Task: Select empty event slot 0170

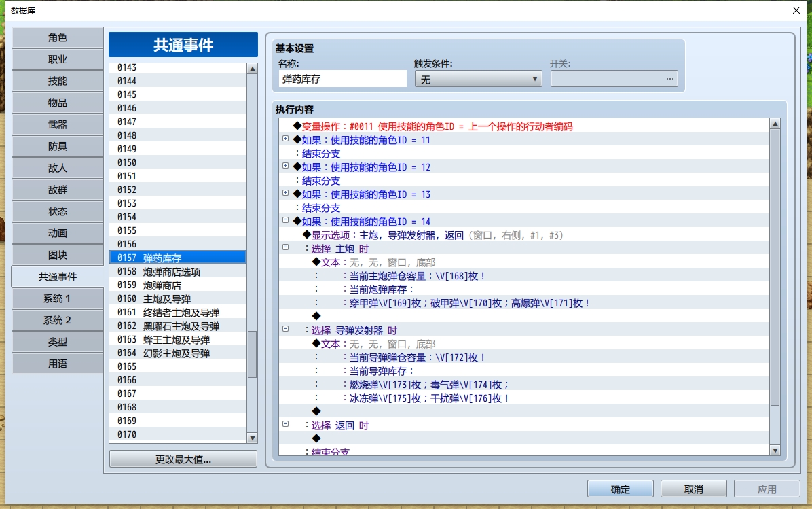Action: click(178, 434)
